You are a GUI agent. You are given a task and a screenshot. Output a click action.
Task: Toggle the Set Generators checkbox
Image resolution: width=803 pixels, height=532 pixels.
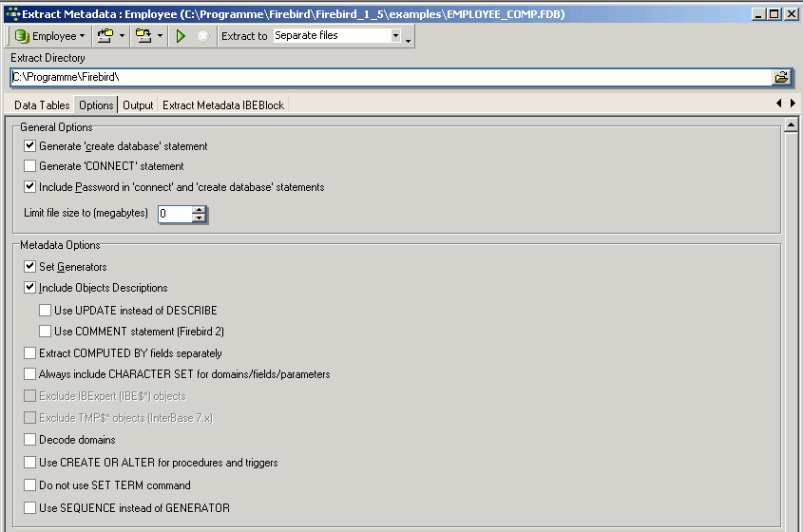(x=29, y=266)
